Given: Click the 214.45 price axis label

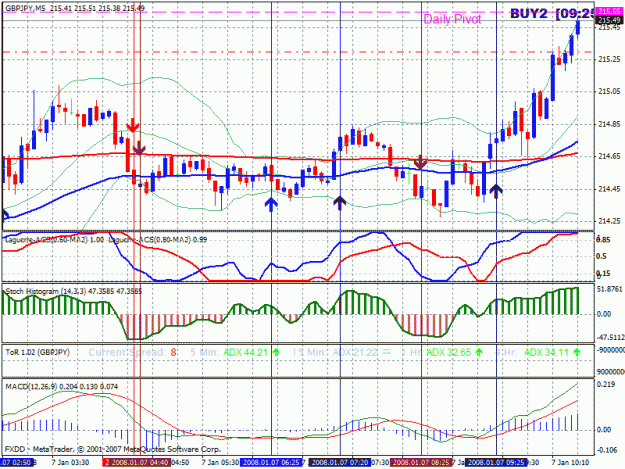Looking at the screenshot, I should click(609, 189).
